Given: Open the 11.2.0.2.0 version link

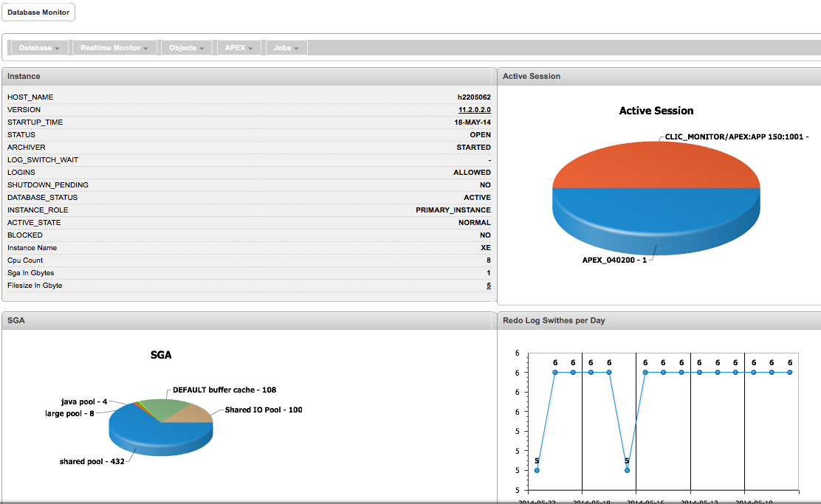Looking at the screenshot, I should [474, 109].
